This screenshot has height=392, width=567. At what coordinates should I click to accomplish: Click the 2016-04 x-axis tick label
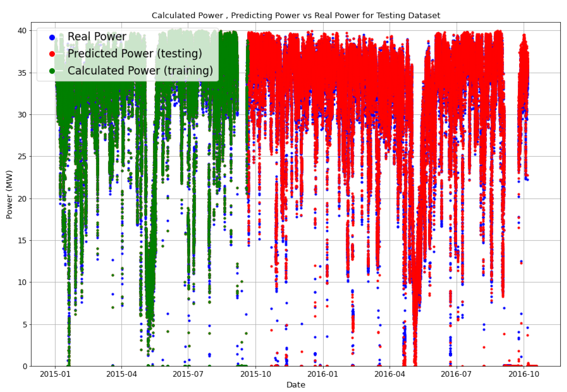point(390,374)
